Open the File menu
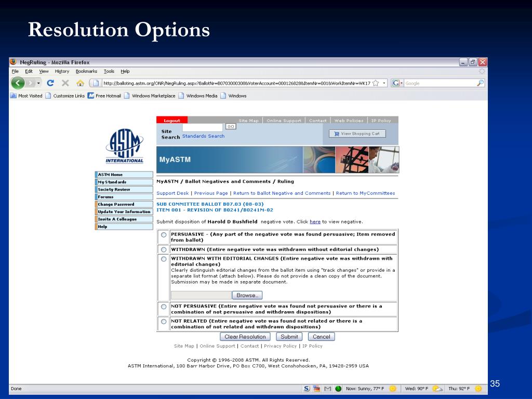 click(15, 71)
